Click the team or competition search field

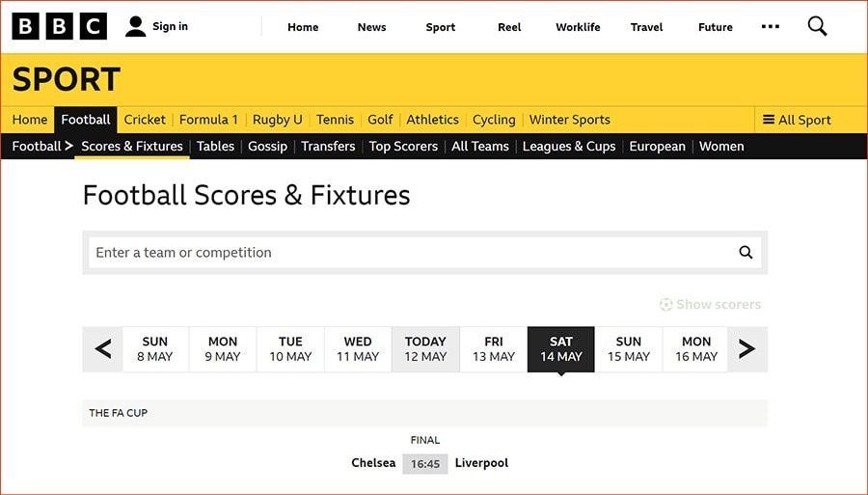tap(425, 253)
